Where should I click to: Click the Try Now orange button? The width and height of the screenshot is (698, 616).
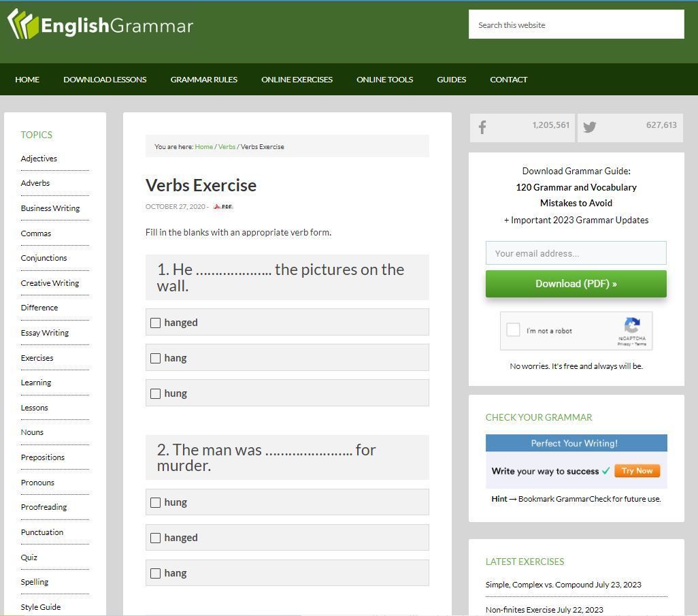coord(637,471)
